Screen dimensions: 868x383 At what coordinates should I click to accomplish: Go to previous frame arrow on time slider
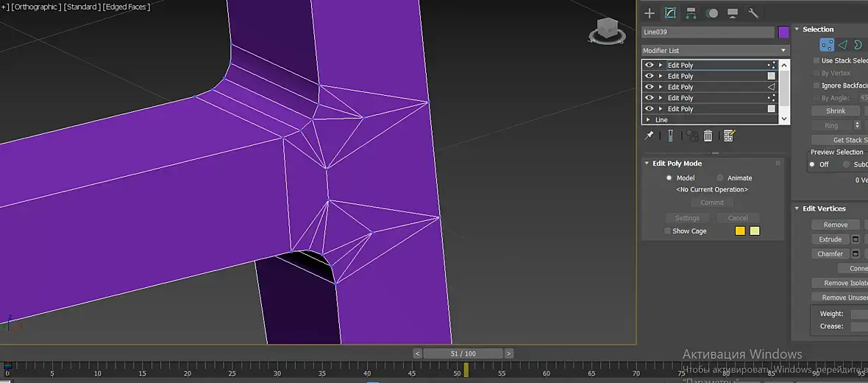pos(418,354)
